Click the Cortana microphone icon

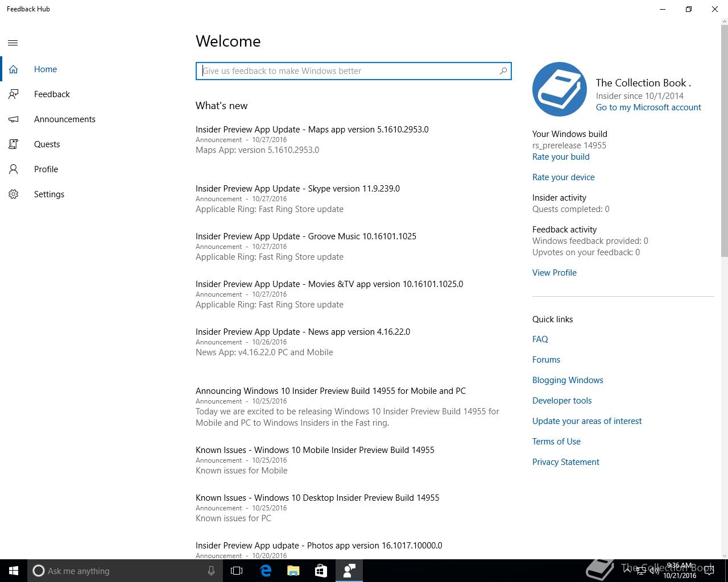pyautogui.click(x=211, y=571)
